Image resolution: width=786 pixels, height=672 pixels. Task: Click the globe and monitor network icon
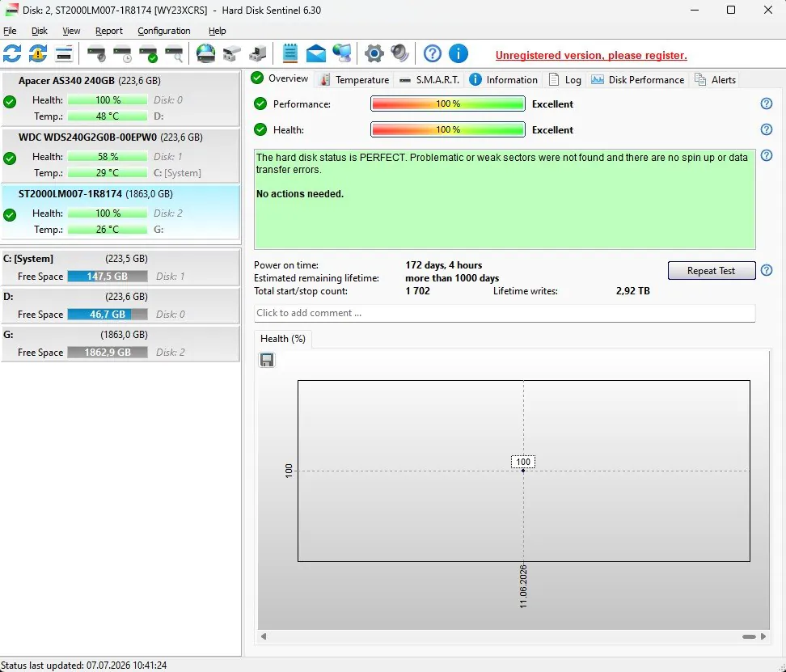point(342,53)
